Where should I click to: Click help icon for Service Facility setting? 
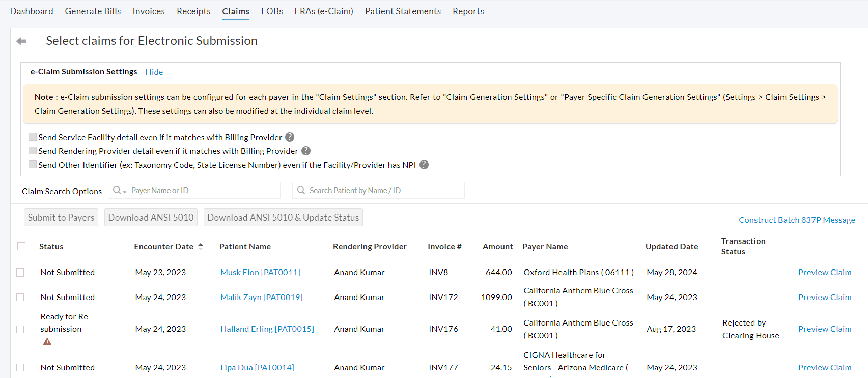click(290, 137)
